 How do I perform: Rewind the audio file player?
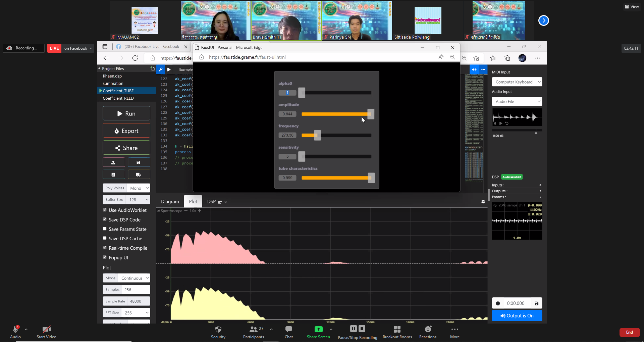495,123
